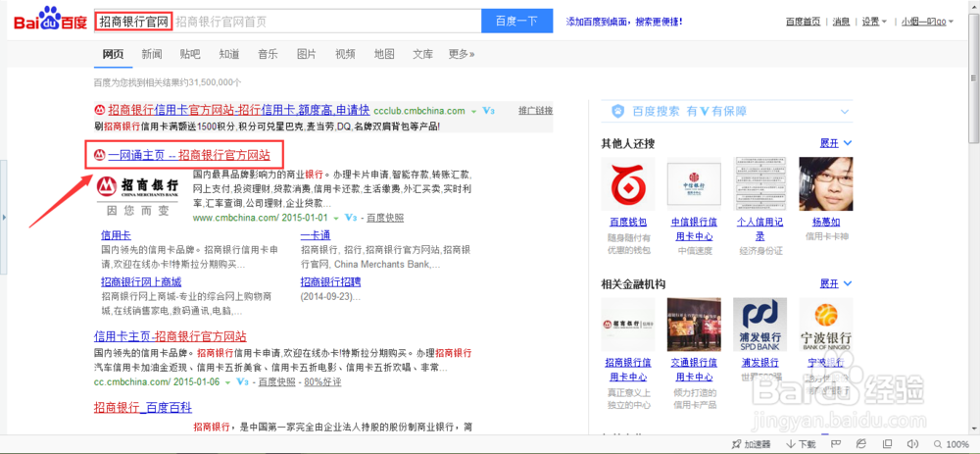Click the flag icon in status bar
980x454 pixels.
click(834, 444)
